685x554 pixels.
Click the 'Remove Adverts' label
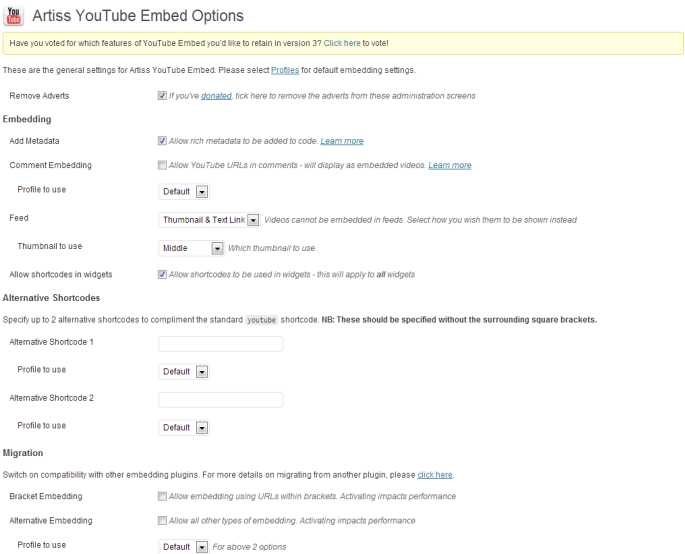pyautogui.click(x=39, y=96)
